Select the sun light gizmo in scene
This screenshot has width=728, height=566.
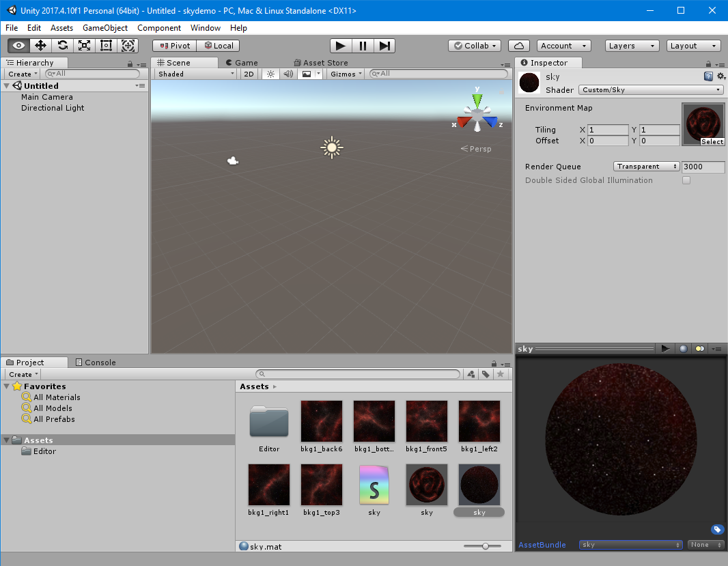(331, 147)
